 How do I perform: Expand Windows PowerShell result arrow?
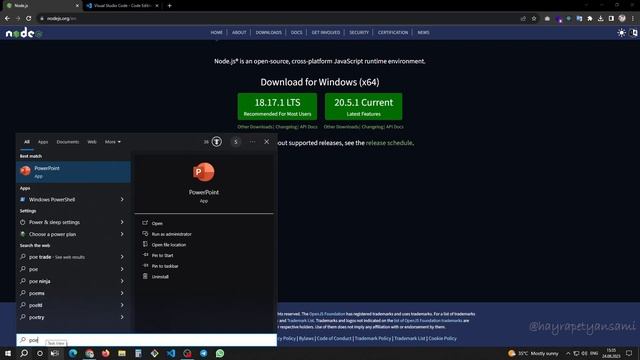pos(122,199)
